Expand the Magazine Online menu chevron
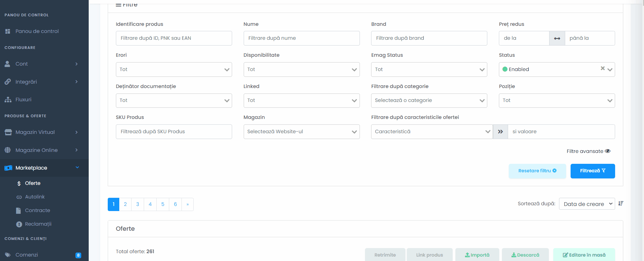 (76, 150)
